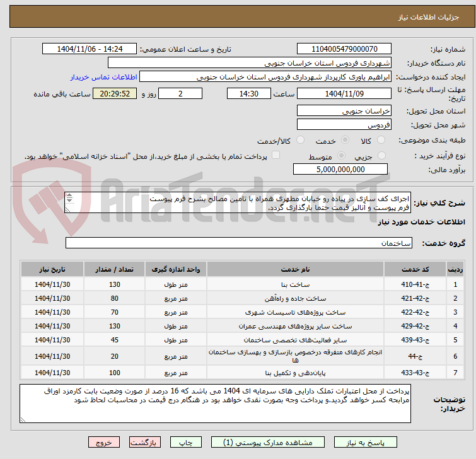
Task: Select the متوسط purchase type radio
Action: (x=341, y=156)
